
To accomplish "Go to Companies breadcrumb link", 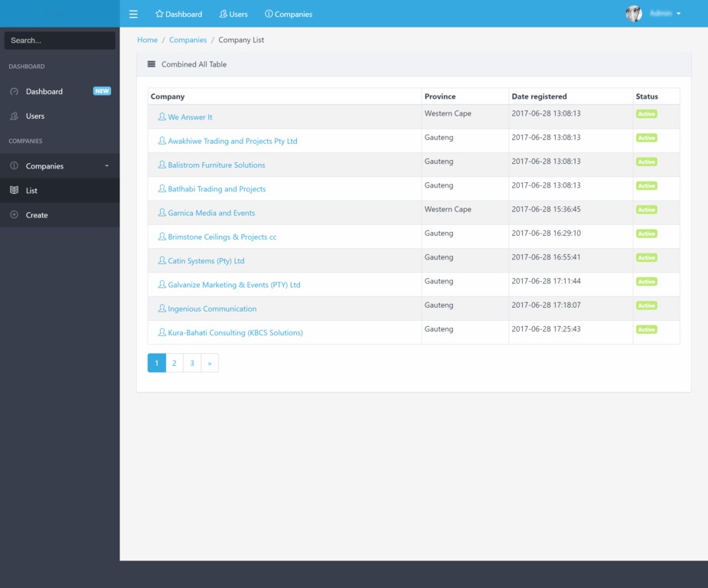I will [188, 40].
